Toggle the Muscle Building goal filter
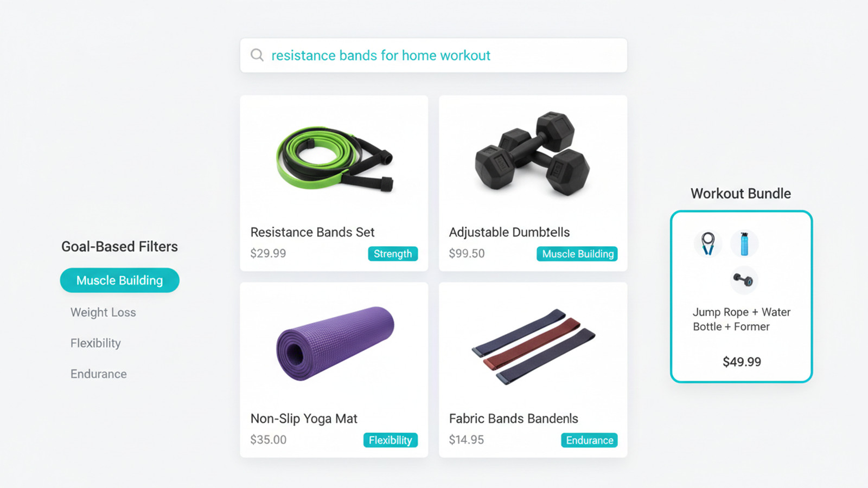The width and height of the screenshot is (868, 488). pyautogui.click(x=119, y=280)
